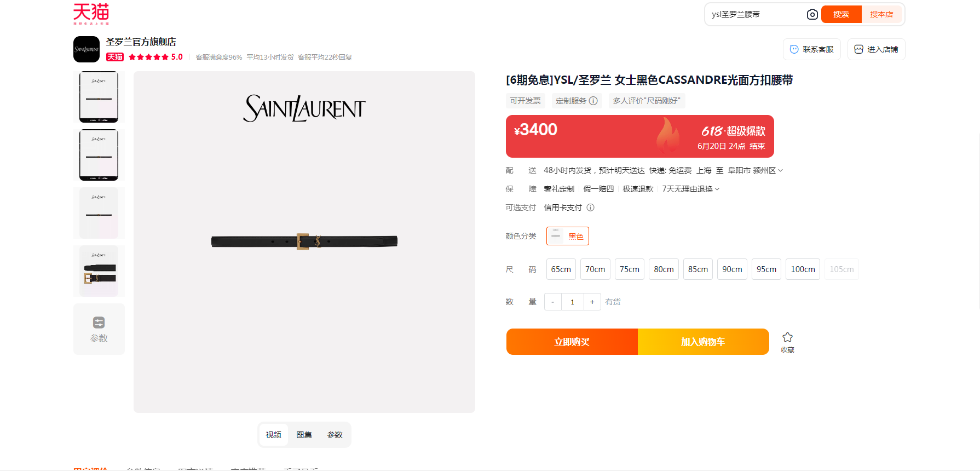
Task: Contact support via 联系客服 button
Action: [812, 49]
